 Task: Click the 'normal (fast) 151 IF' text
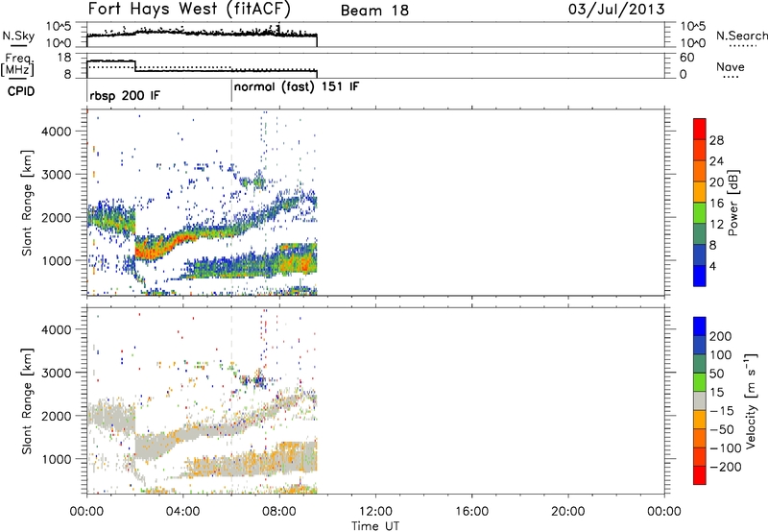click(x=297, y=87)
